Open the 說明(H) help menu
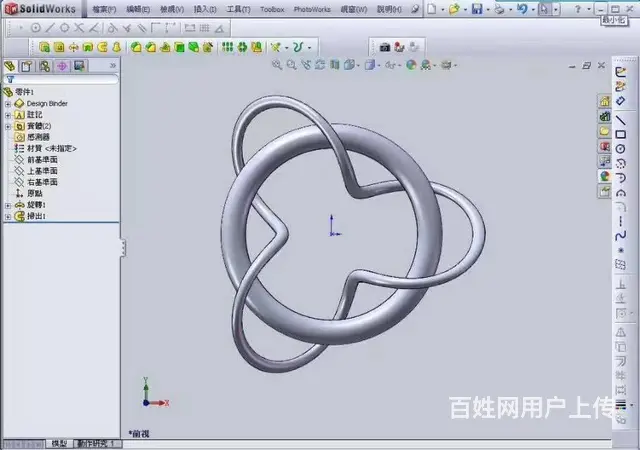This screenshot has height=450, width=640. click(x=389, y=9)
